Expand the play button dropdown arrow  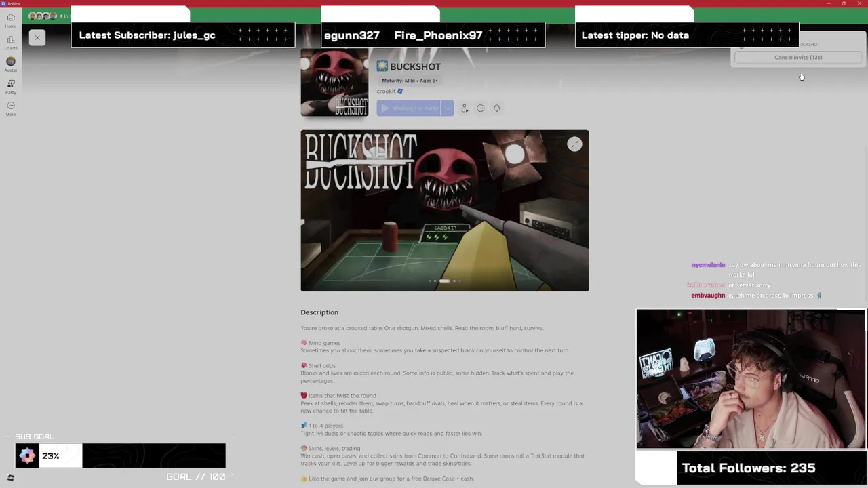[x=447, y=108]
